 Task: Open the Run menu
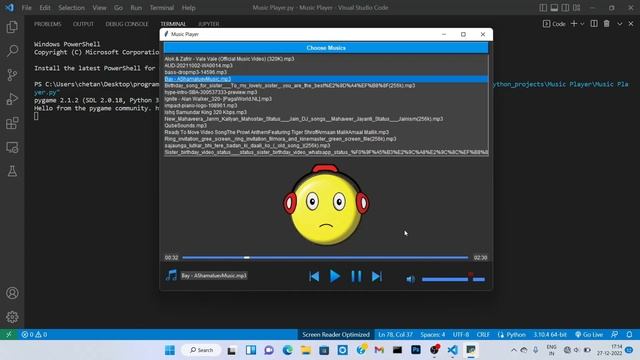tap(136, 8)
